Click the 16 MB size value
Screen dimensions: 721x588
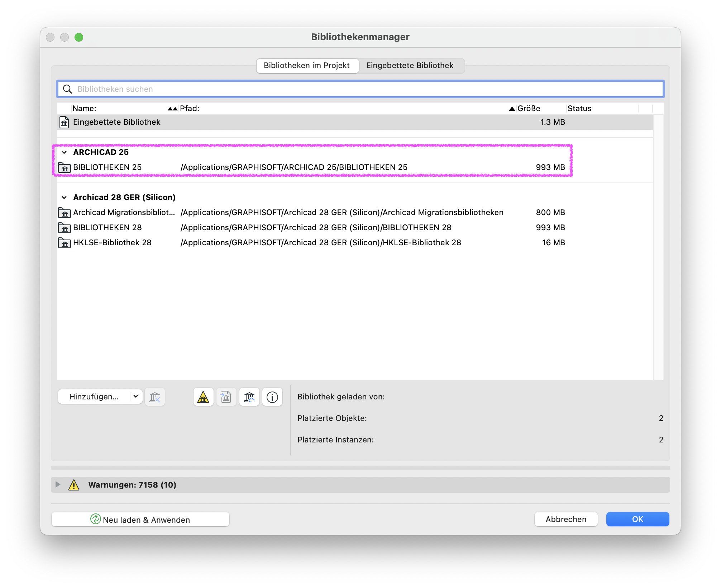(553, 243)
